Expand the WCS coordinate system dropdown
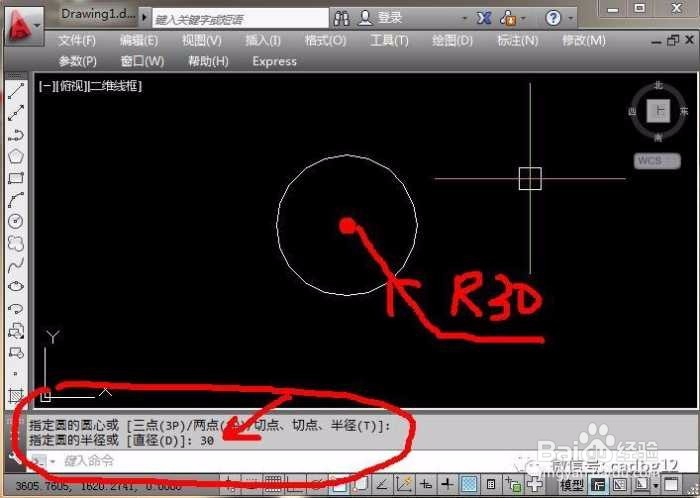The image size is (700, 498). tap(657, 161)
